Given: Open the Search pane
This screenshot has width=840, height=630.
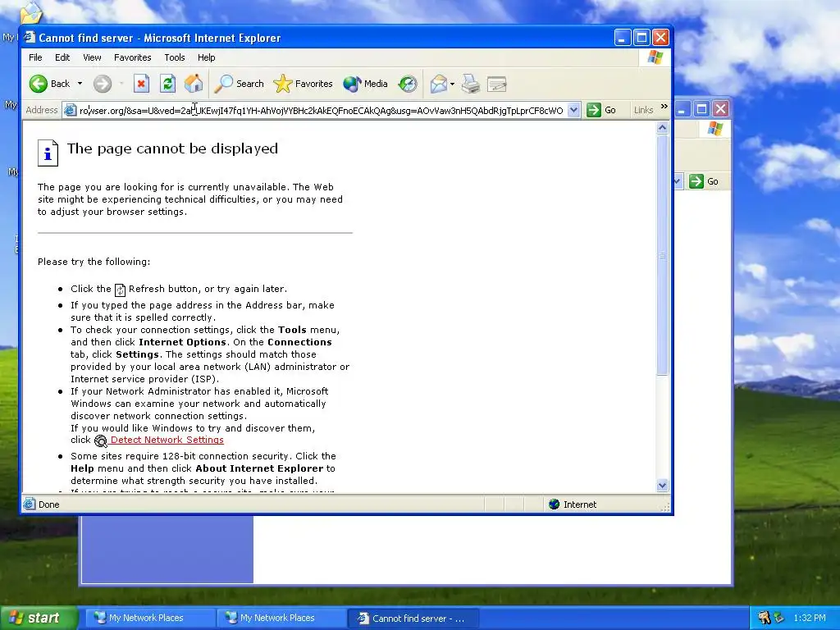Looking at the screenshot, I should pyautogui.click(x=240, y=84).
